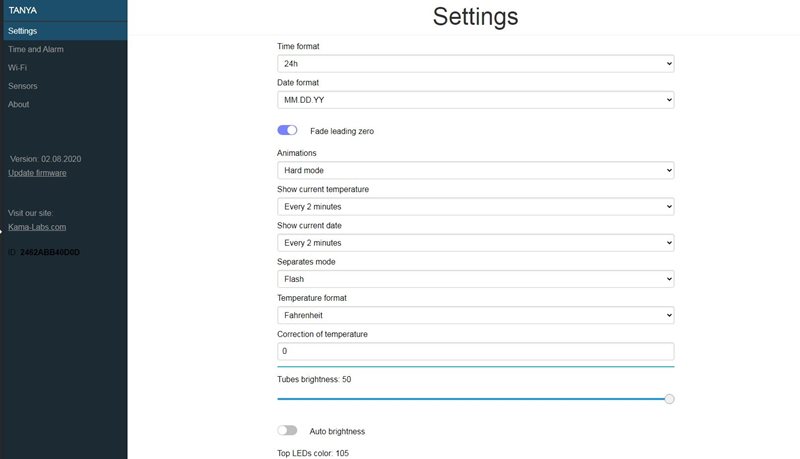The image size is (800, 459).
Task: Open the About sidebar page
Action: click(18, 105)
